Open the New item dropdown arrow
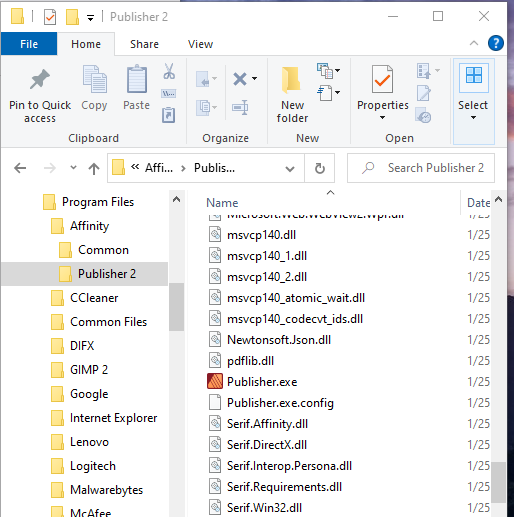The height and width of the screenshot is (517, 514). point(337,70)
